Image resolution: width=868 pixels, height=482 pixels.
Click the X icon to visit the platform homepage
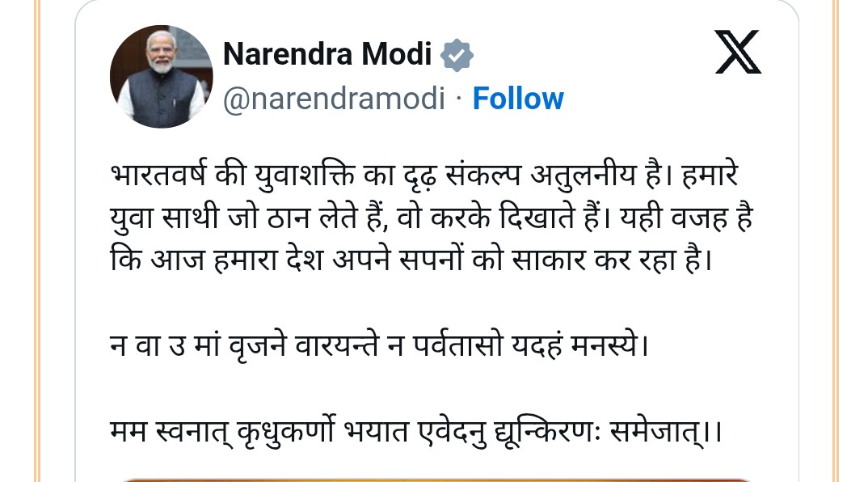tap(736, 52)
